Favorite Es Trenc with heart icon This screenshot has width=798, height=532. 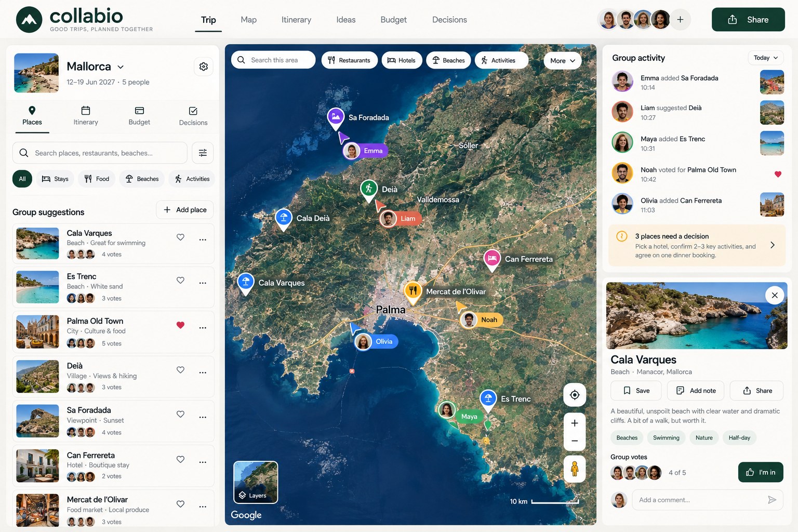pos(180,280)
